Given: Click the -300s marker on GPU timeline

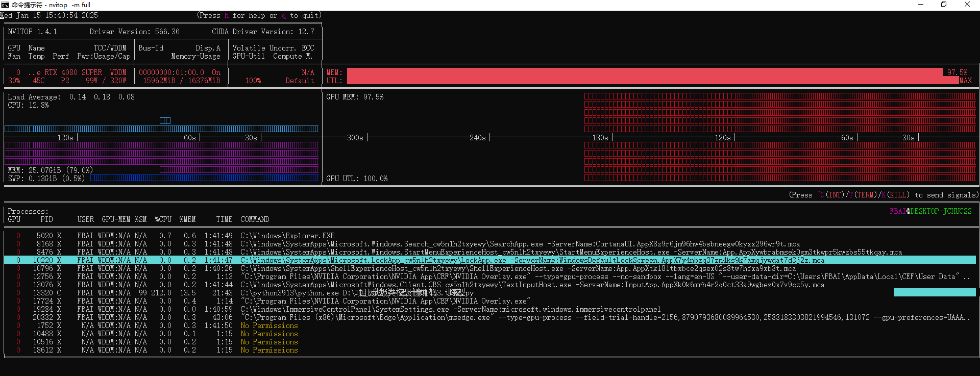Looking at the screenshot, I should pyautogui.click(x=353, y=138).
